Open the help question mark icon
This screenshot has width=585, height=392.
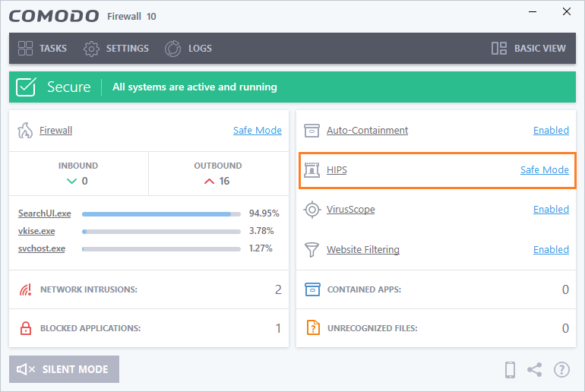(561, 370)
